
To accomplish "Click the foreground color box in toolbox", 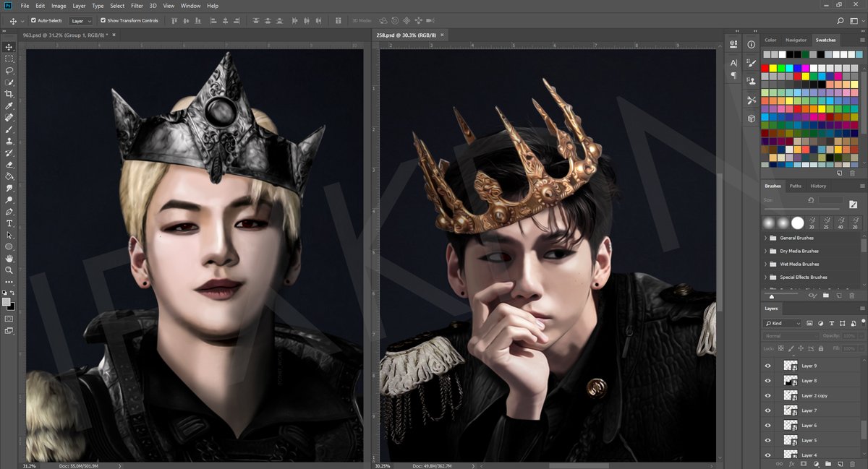I will [7, 302].
